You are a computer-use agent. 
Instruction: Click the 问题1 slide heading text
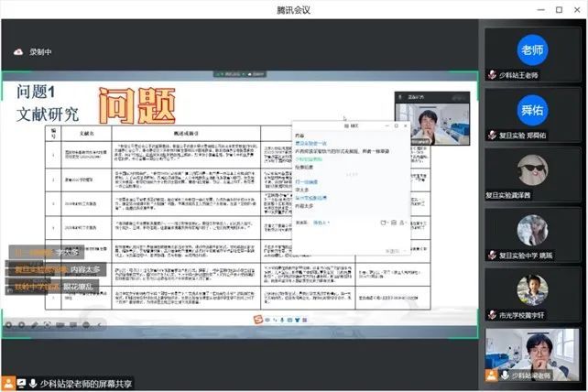[36, 92]
